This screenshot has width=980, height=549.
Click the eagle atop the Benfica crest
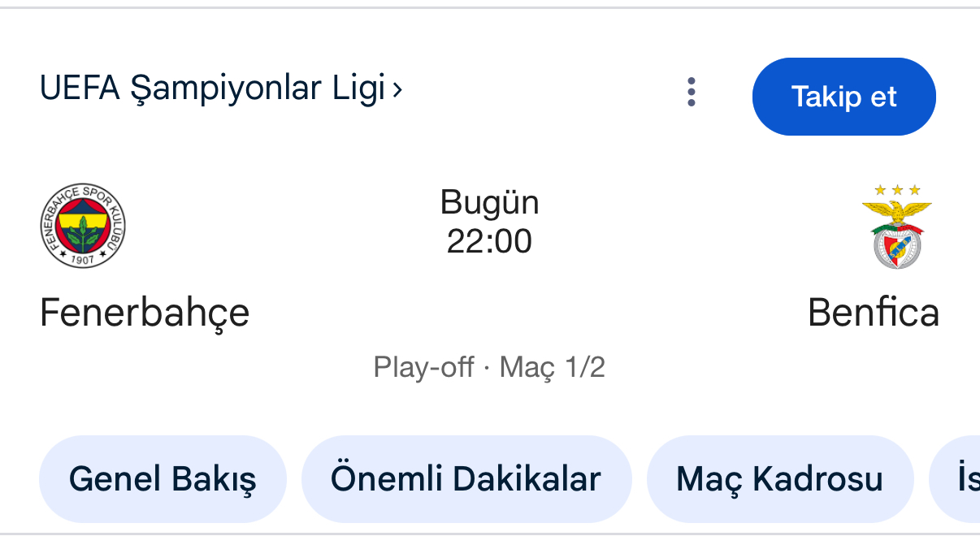[x=897, y=212]
